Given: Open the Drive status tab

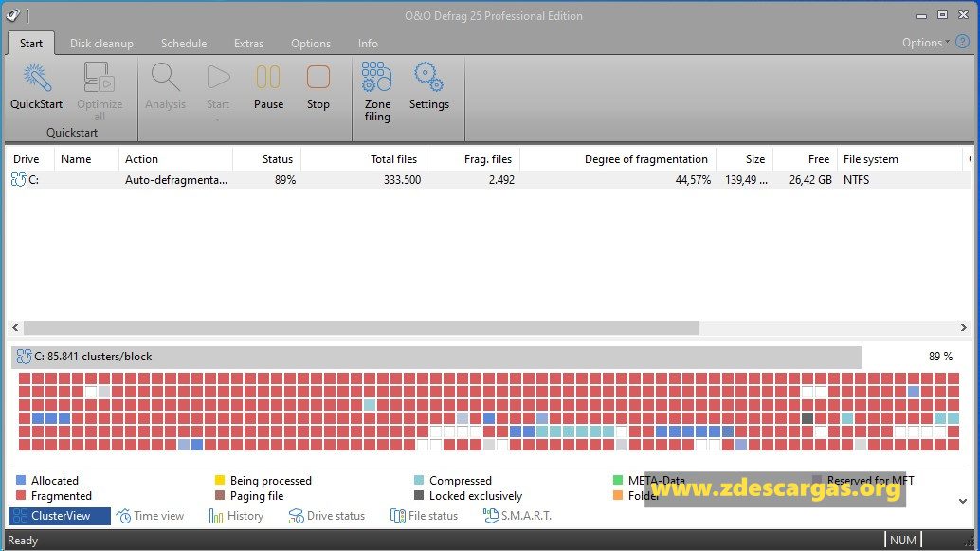Looking at the screenshot, I should [x=326, y=515].
